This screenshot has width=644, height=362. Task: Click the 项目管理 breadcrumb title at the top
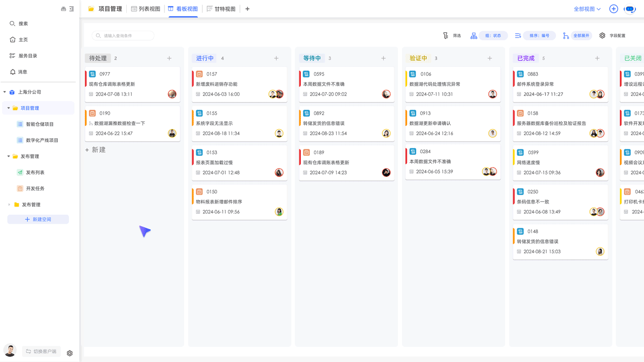pos(110,9)
